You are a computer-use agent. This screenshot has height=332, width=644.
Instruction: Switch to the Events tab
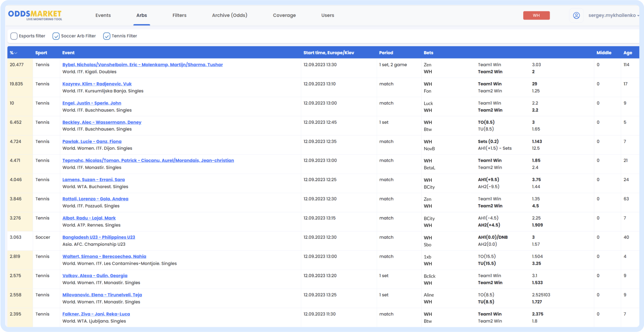103,15
